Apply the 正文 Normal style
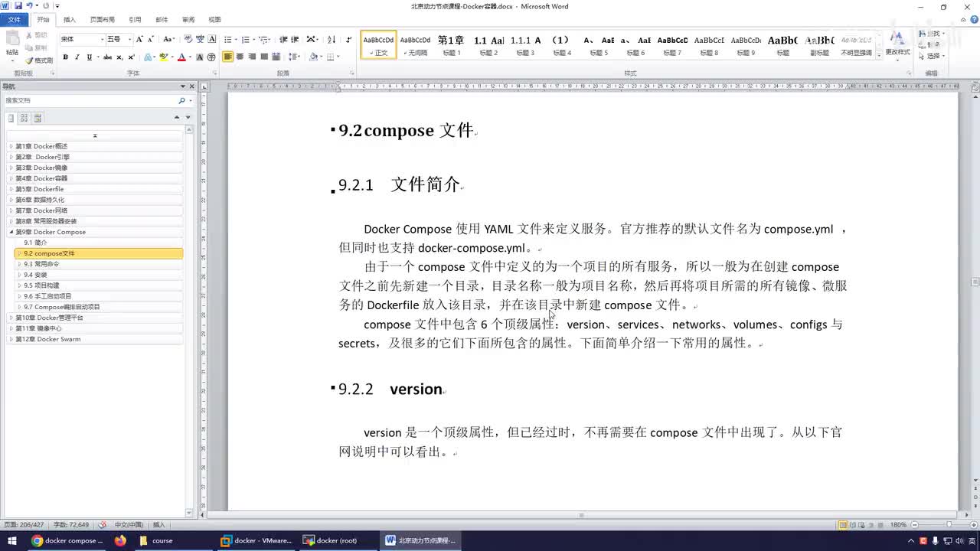Viewport: 980px width, 551px height. [379, 45]
